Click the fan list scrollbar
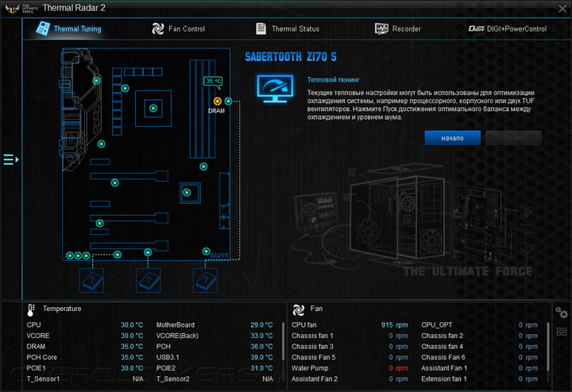Image resolution: width=572 pixels, height=392 pixels. 547,346
